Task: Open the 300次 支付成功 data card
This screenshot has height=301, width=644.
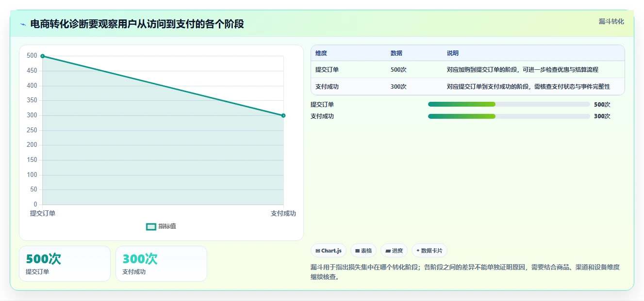Action: click(x=161, y=264)
